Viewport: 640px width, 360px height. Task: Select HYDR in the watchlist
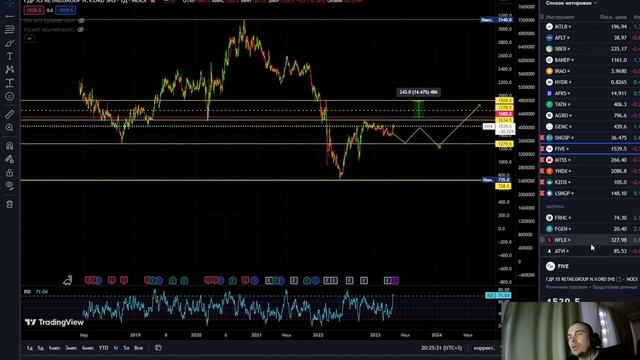click(x=590, y=82)
